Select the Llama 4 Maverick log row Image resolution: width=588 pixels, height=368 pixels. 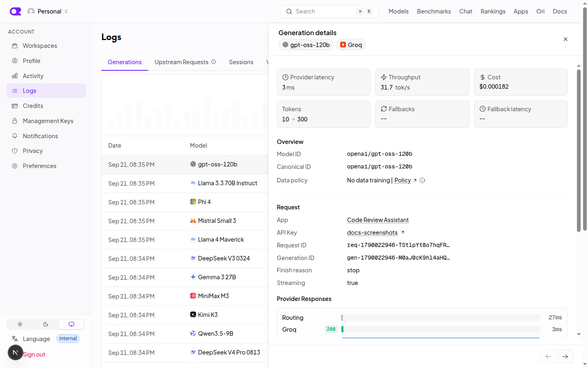185,240
